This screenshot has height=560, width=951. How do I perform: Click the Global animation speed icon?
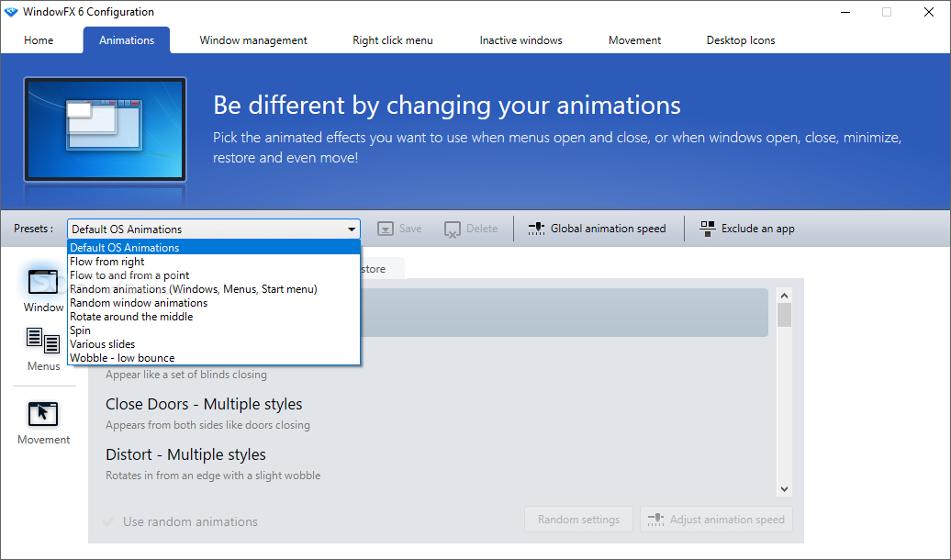[536, 229]
